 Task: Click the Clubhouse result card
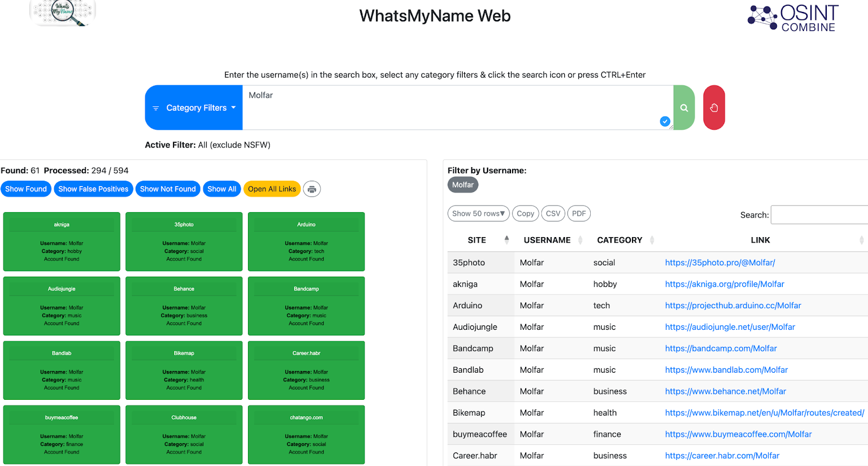pyautogui.click(x=184, y=435)
